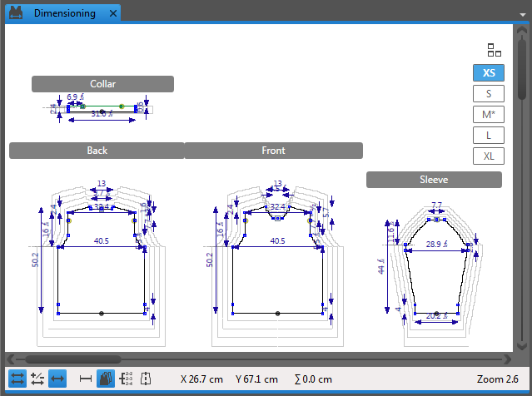Click the pattern piece with arrow icon

pos(147,379)
